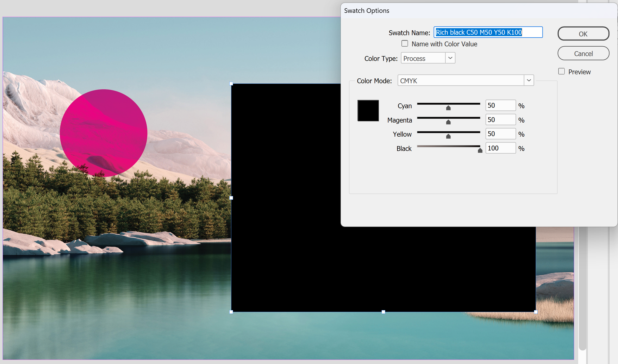The width and height of the screenshot is (618, 364).
Task: Click the black rectangle's bottom-center handle
Action: tap(383, 312)
